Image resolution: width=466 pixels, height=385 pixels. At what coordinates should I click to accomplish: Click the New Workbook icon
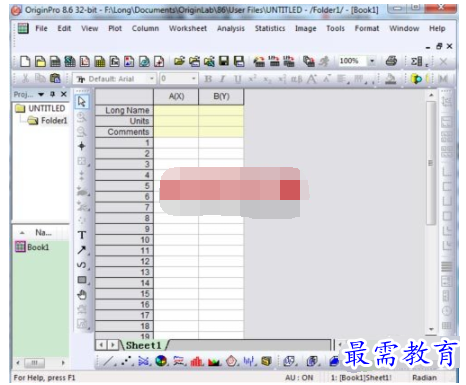(55, 61)
